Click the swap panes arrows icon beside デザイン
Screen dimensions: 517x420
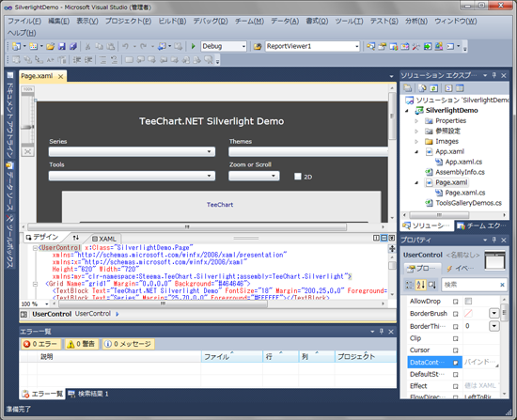pyautogui.click(x=76, y=238)
